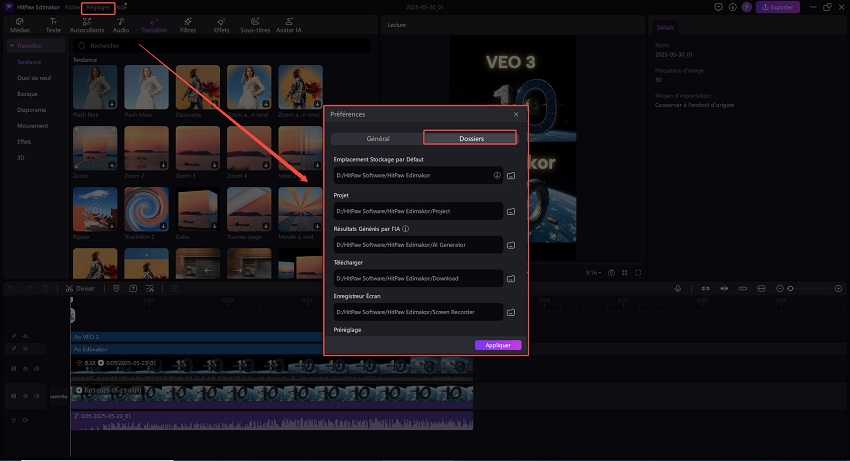This screenshot has height=461, width=850.
Task: Open the Autocollants stickers panel
Action: tap(87, 25)
